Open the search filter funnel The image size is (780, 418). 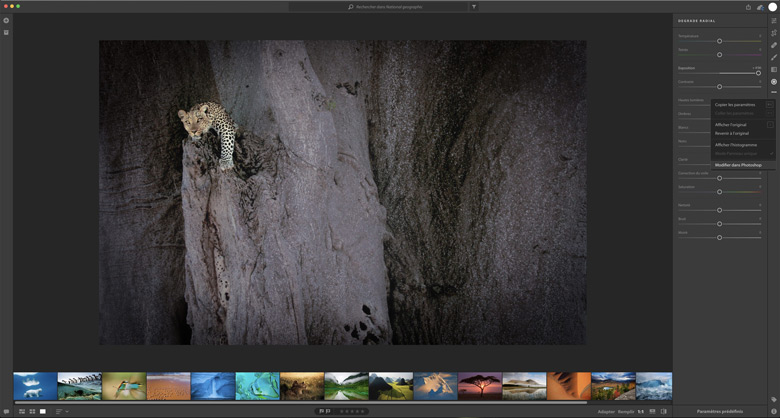click(474, 7)
